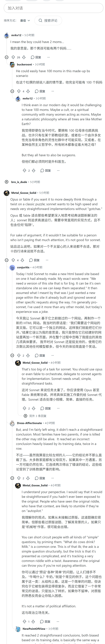Open more options menu on conjuritis's comment
The image size is (105, 644).
point(52,355)
